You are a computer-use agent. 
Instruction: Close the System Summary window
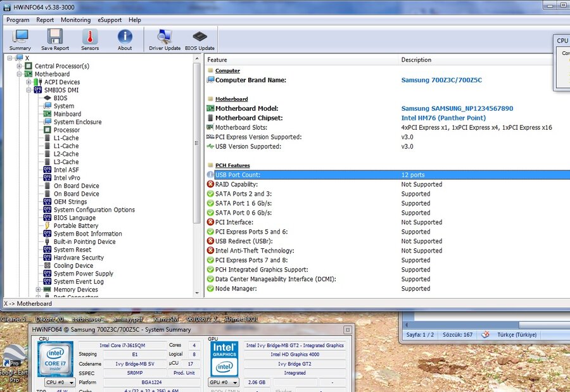pos(348,330)
